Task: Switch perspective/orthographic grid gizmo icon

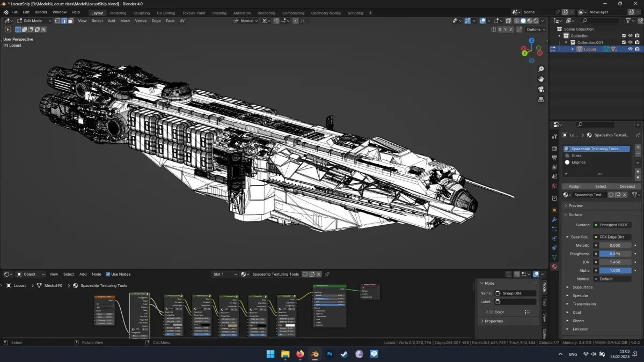Action: click(541, 99)
